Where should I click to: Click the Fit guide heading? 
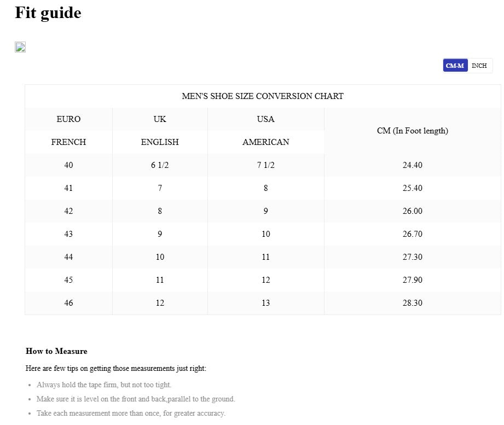48,13
